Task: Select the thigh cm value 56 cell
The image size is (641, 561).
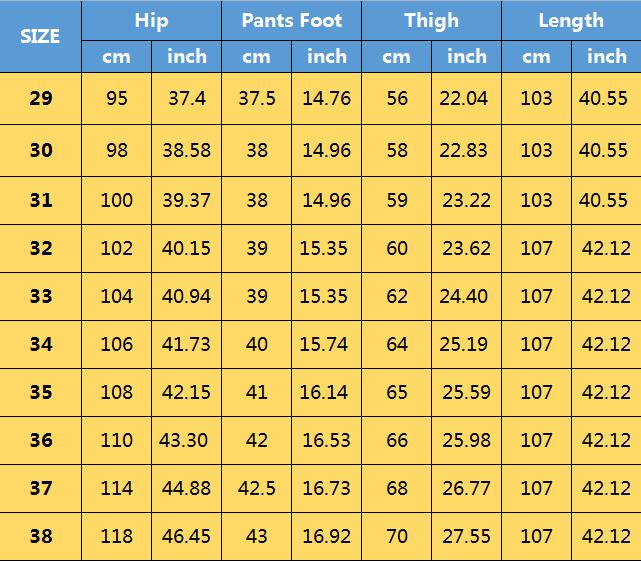Action: [396, 98]
